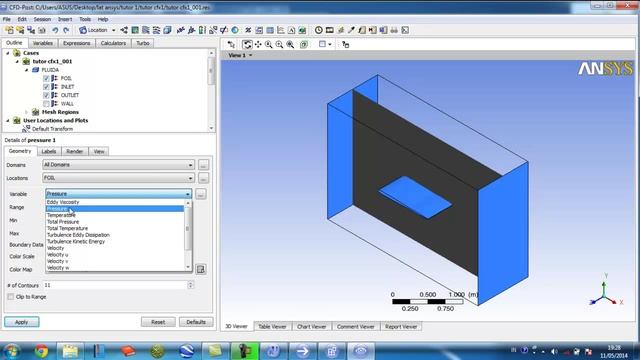Image resolution: width=640 pixels, height=360 pixels.
Task: Collapse the FLUIDA domain node
Action: [27, 70]
